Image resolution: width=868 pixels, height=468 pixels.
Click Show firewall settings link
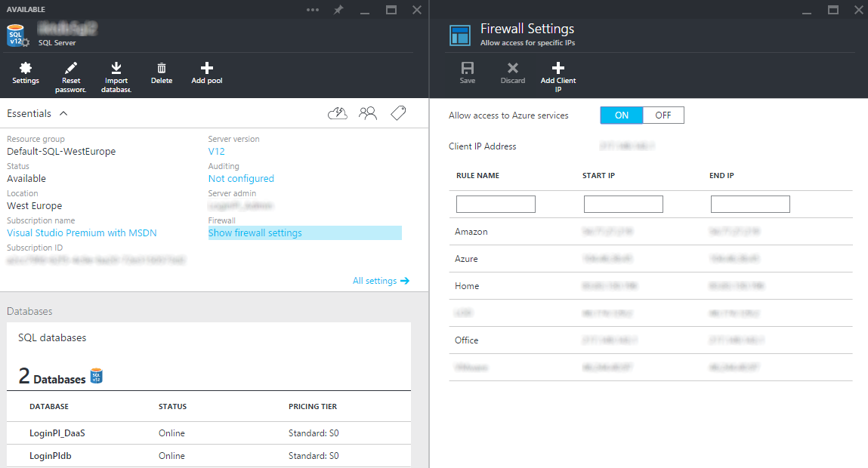[x=255, y=233]
